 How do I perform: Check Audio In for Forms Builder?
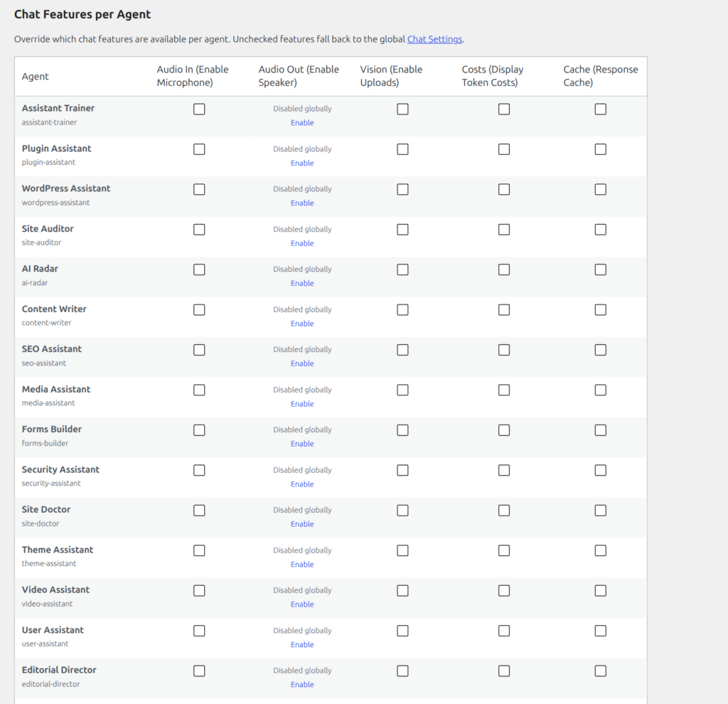click(199, 430)
